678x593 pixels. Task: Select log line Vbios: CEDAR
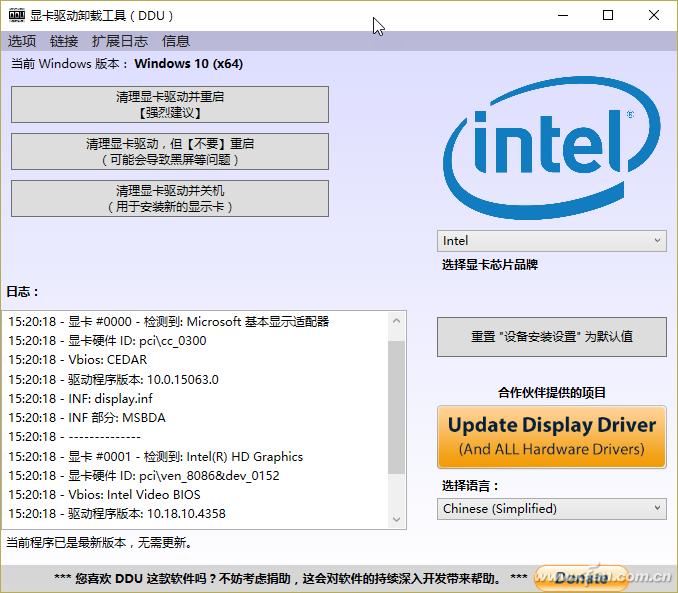tap(78, 360)
